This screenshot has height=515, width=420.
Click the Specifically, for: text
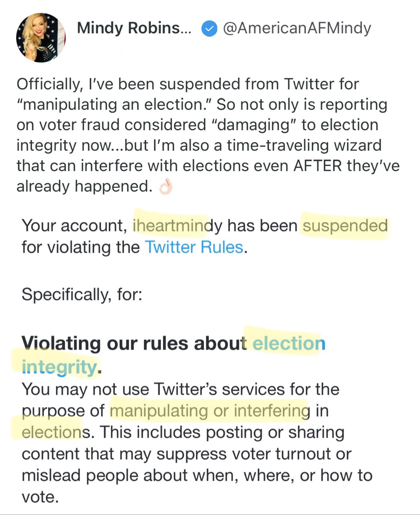coord(82,294)
